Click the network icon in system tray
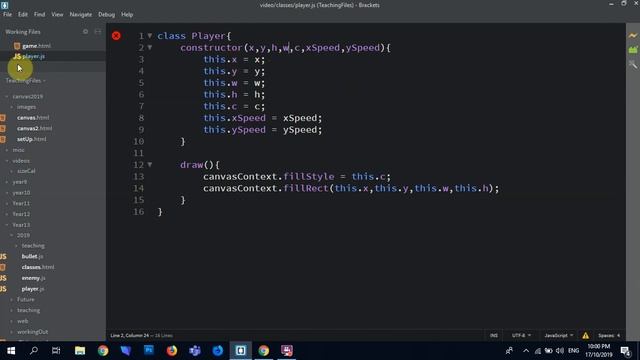640x360 pixels. [538, 351]
